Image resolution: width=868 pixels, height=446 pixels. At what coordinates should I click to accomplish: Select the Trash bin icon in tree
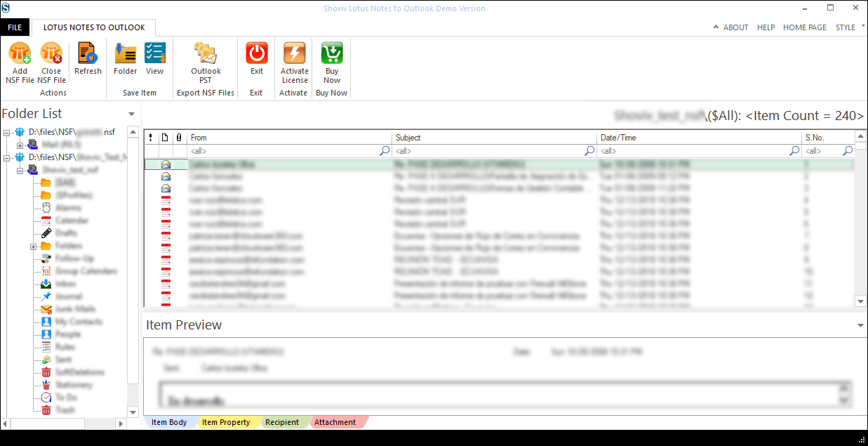click(x=46, y=410)
